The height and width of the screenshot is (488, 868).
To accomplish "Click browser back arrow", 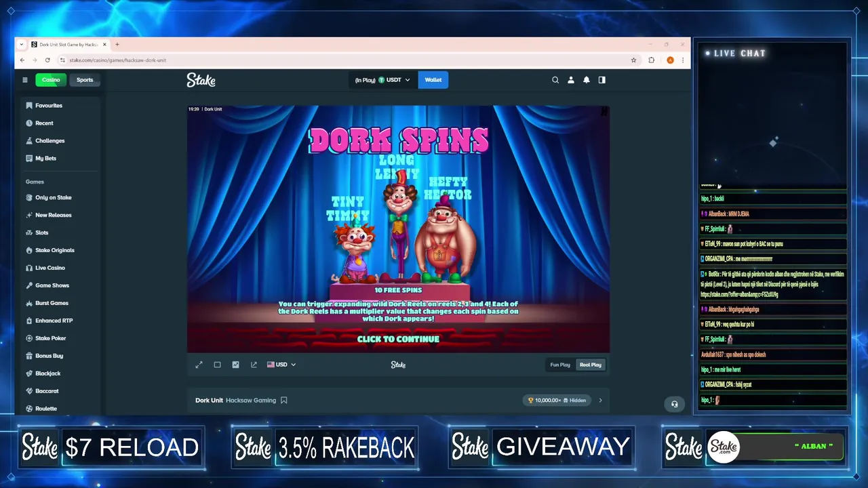I will [x=22, y=60].
